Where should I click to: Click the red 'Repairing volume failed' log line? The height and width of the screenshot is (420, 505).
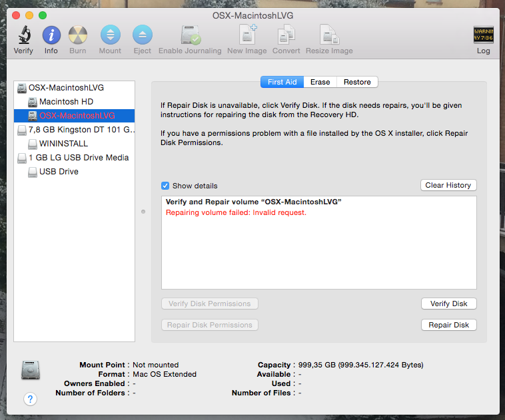236,212
